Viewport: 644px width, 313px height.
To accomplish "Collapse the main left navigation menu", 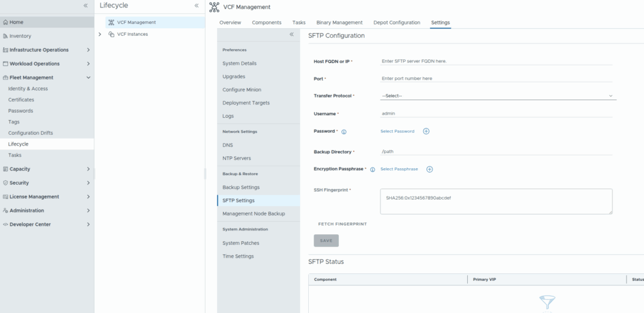I will 86,6.
